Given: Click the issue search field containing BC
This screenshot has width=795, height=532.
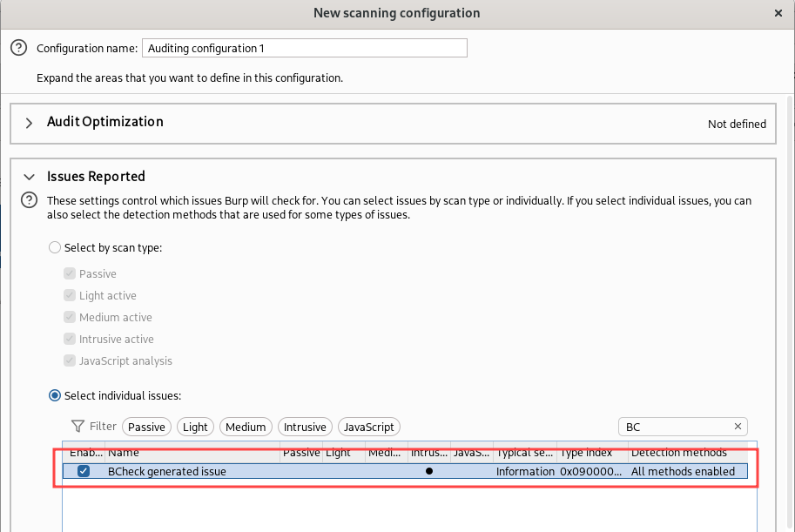Looking at the screenshot, I should click(x=675, y=427).
